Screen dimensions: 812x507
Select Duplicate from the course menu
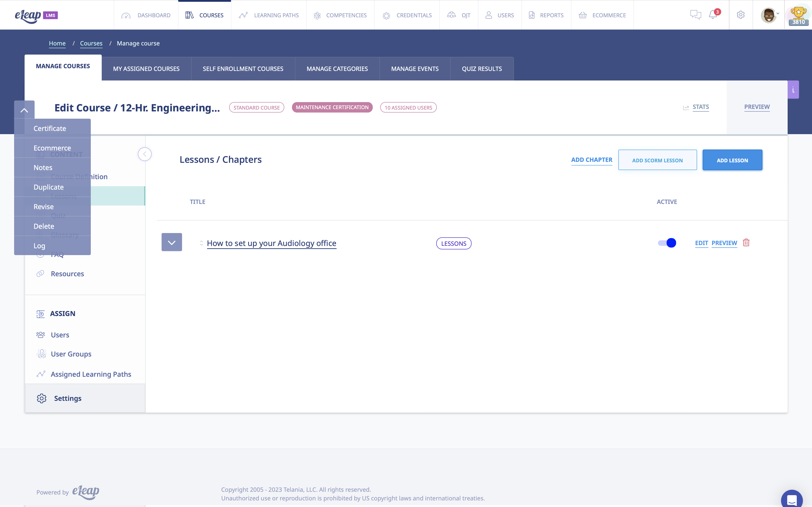point(48,187)
